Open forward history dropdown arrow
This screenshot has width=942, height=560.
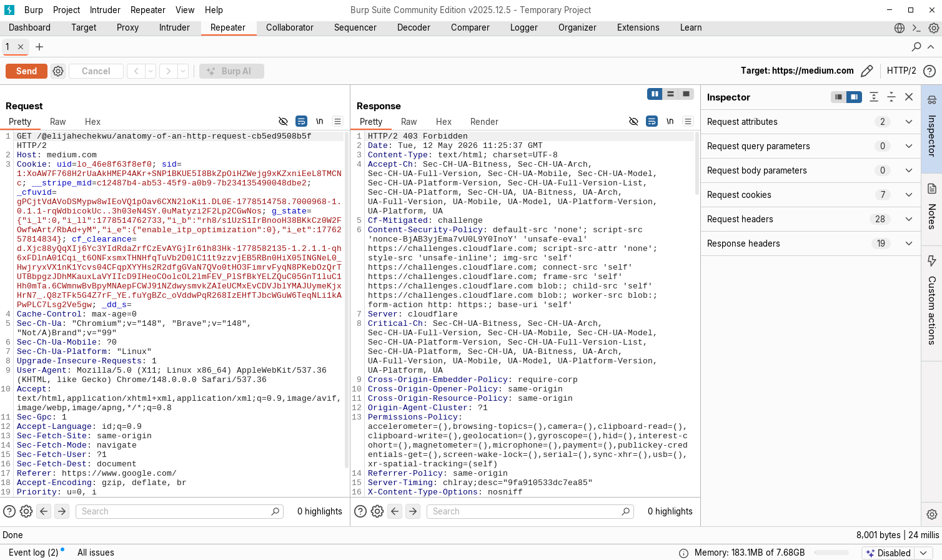click(x=183, y=71)
